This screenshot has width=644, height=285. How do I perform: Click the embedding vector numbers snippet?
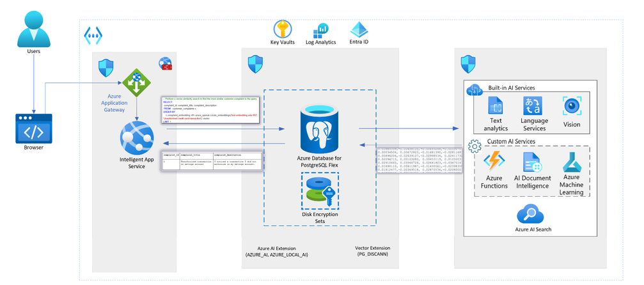420,160
